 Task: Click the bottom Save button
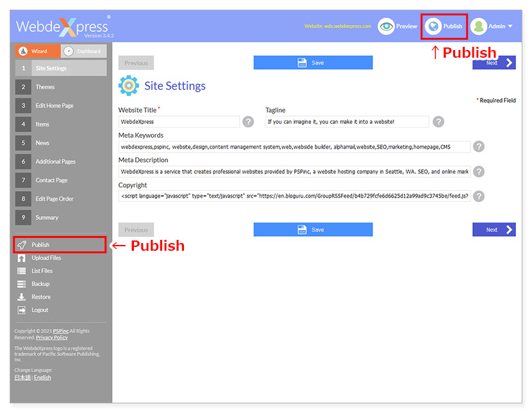tap(313, 230)
